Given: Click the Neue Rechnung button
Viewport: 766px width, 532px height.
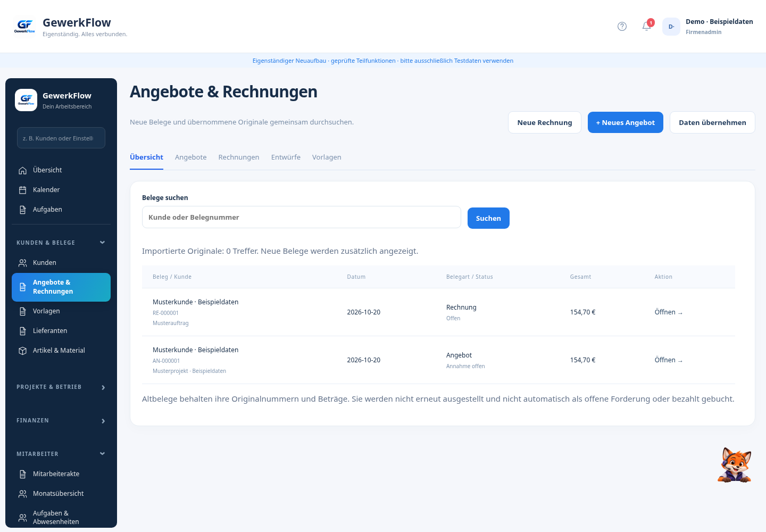Looking at the screenshot, I should pyautogui.click(x=545, y=122).
